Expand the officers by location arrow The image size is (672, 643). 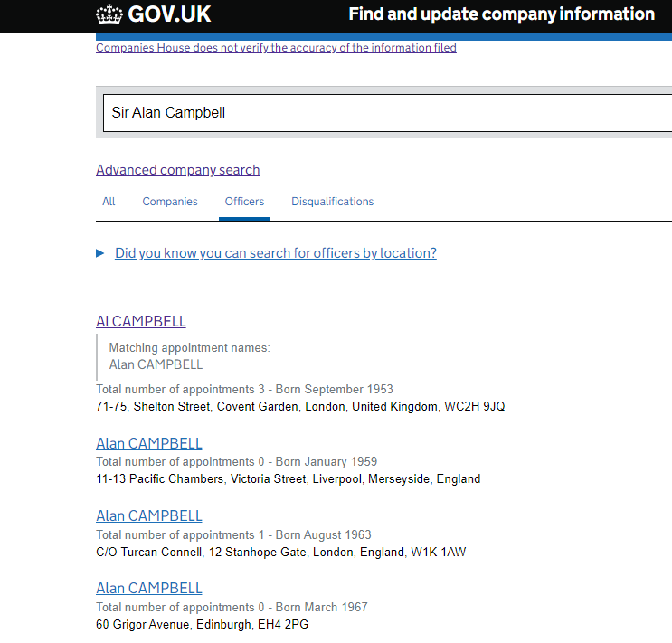99,253
